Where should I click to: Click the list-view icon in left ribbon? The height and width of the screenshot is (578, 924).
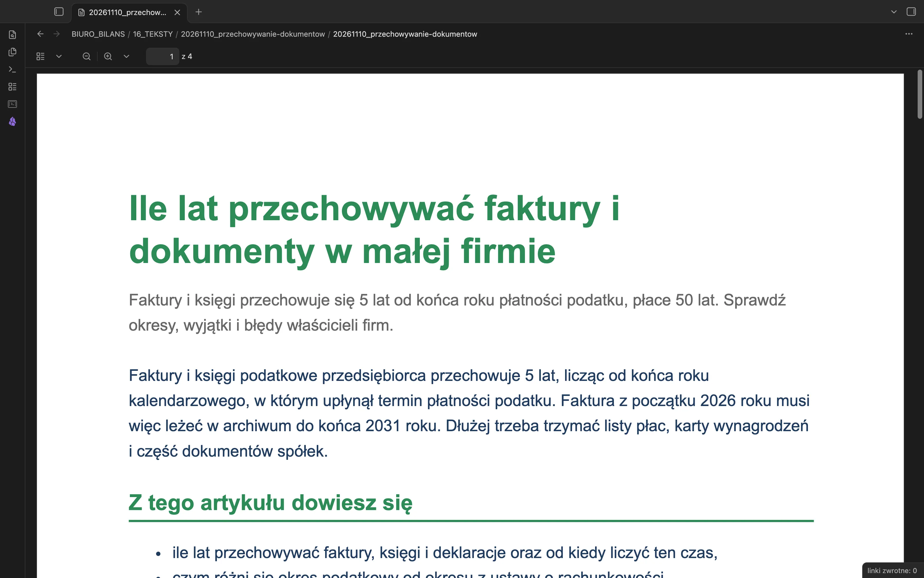point(12,87)
